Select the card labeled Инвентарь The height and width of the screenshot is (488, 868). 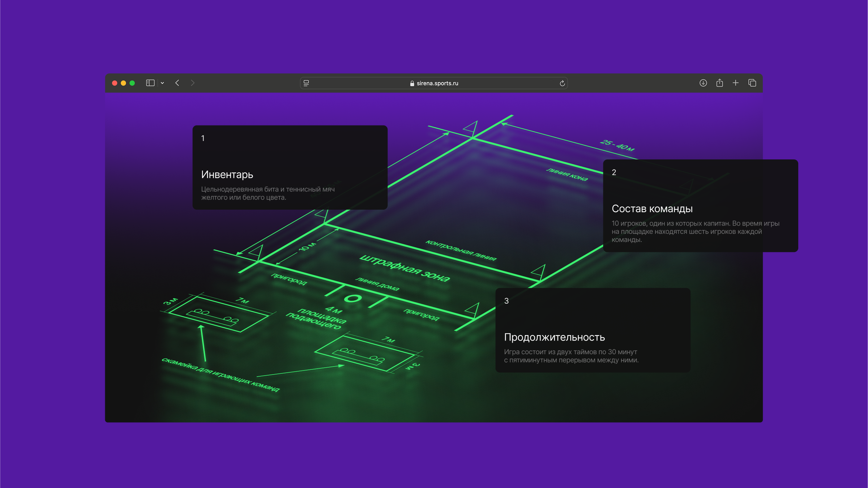pyautogui.click(x=290, y=167)
